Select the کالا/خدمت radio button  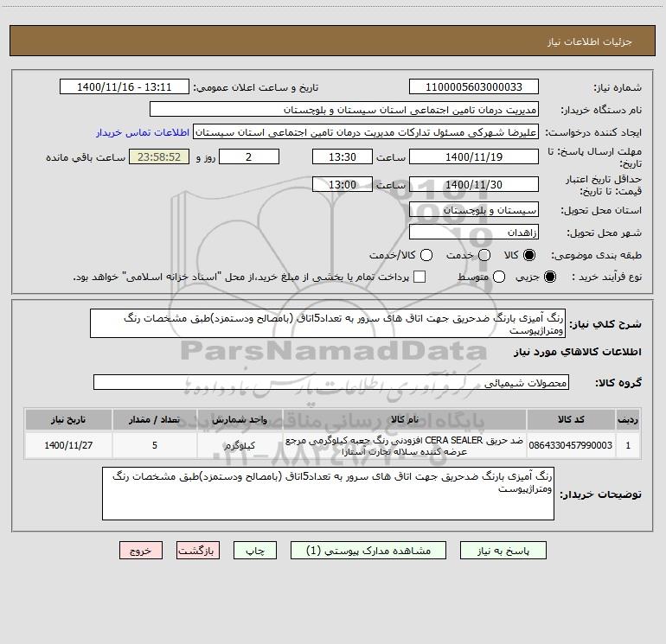pyautogui.click(x=426, y=255)
